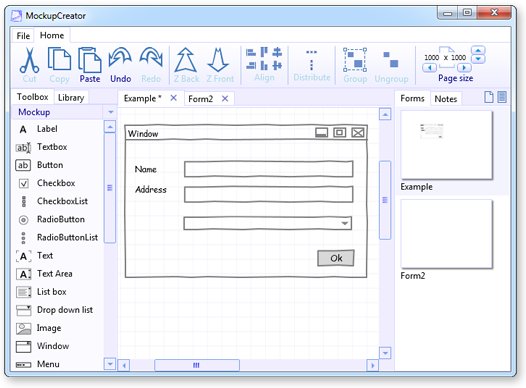
Task: Click the Paste icon
Action: pyautogui.click(x=90, y=60)
